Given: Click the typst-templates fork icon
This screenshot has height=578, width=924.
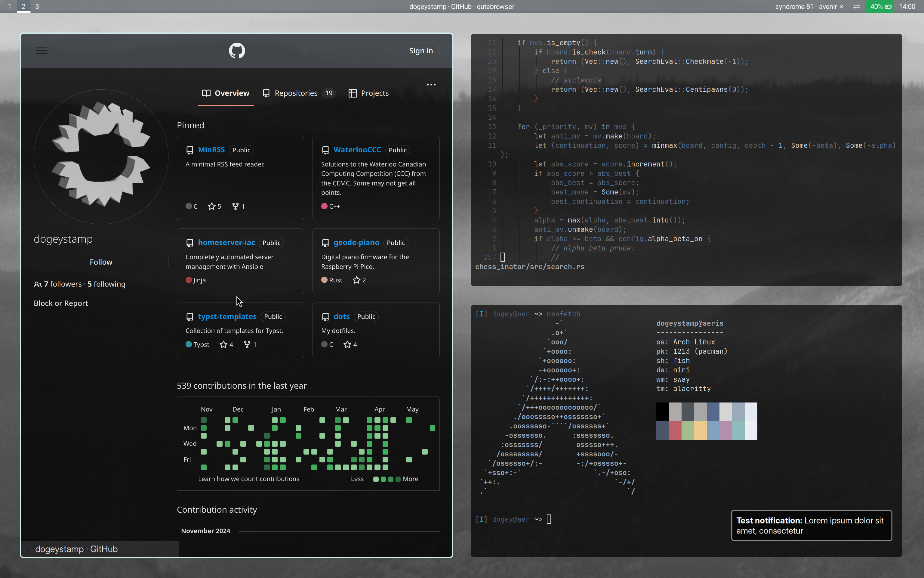Looking at the screenshot, I should point(248,345).
